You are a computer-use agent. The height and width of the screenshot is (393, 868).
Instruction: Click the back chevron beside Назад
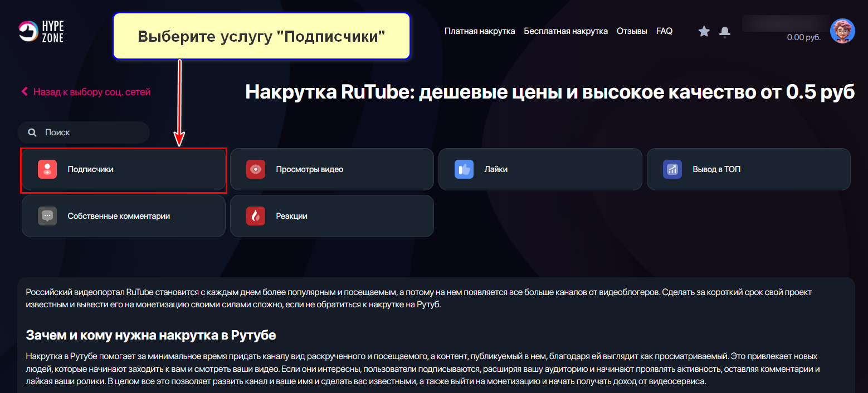[x=25, y=92]
